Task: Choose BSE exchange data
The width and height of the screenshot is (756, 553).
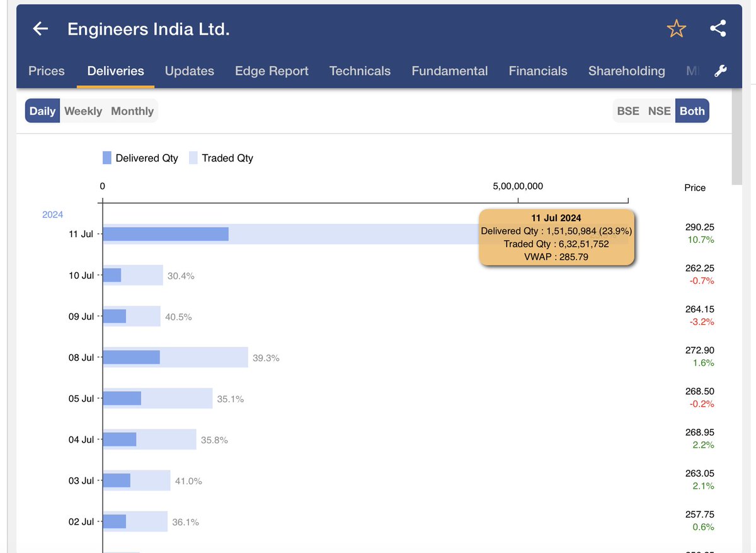Action: (628, 111)
